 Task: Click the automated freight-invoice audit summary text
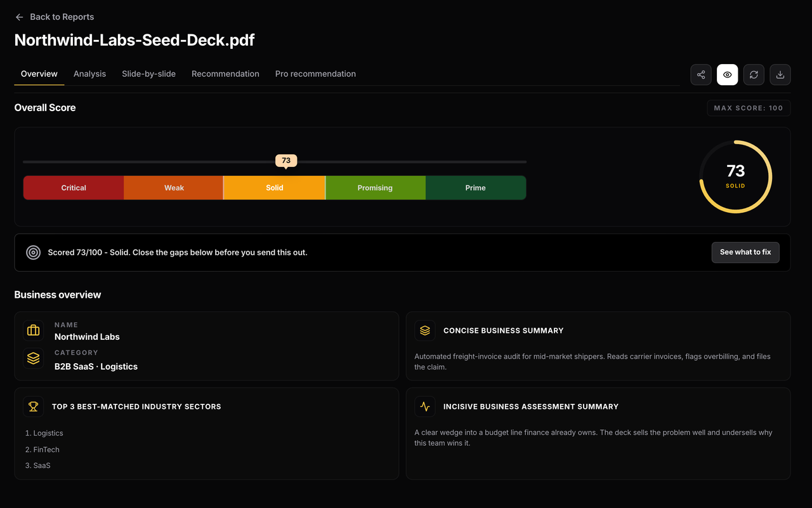point(593,362)
